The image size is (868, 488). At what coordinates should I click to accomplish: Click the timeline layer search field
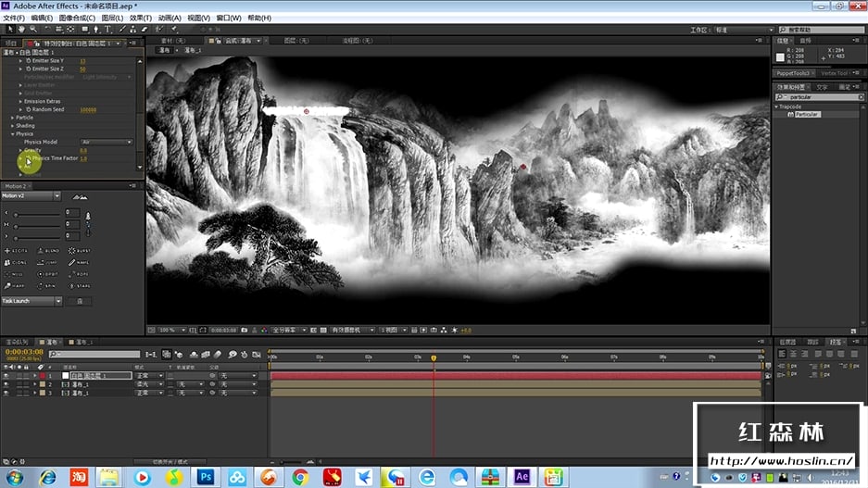94,354
